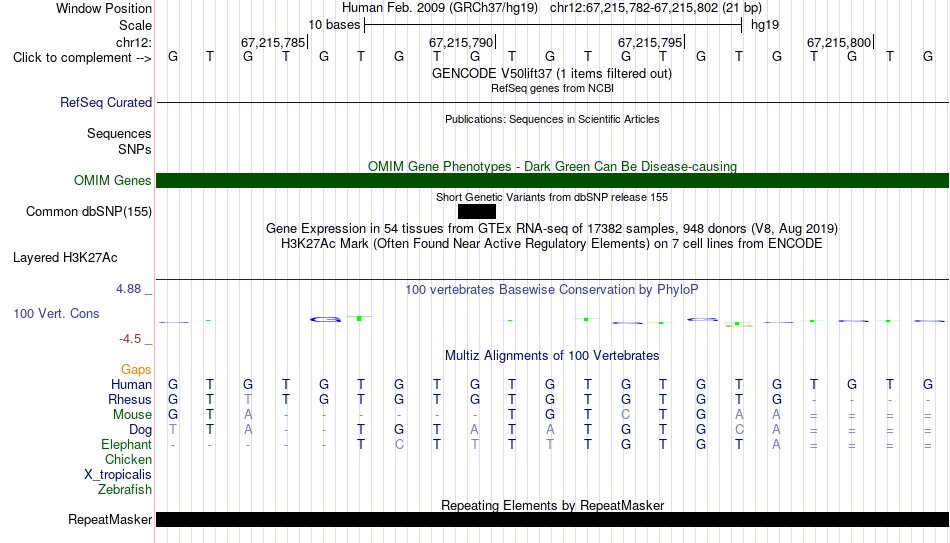Click 'Repeating Elements by RepeatMasker' title
The height and width of the screenshot is (543, 950).
tap(553, 505)
